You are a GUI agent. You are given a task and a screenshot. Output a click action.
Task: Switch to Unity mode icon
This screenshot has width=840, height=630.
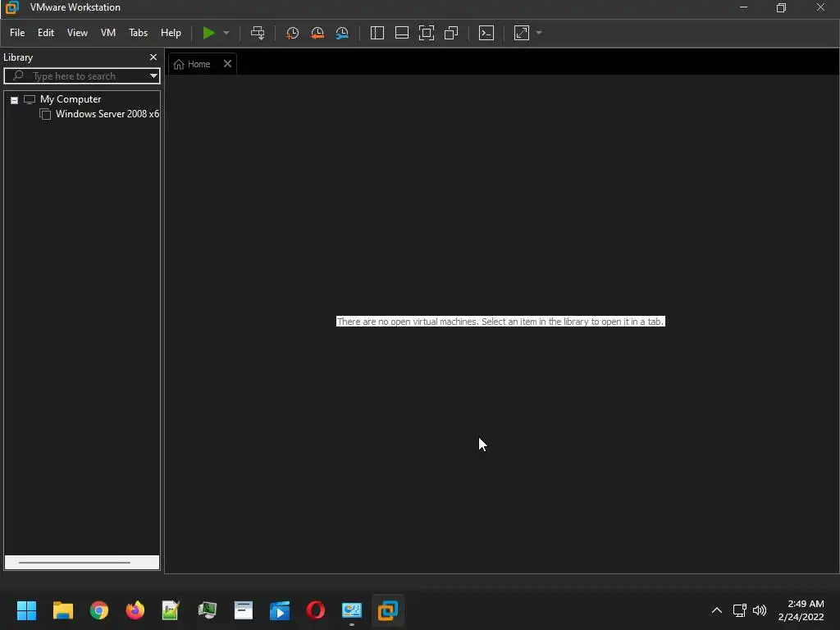pyautogui.click(x=451, y=33)
